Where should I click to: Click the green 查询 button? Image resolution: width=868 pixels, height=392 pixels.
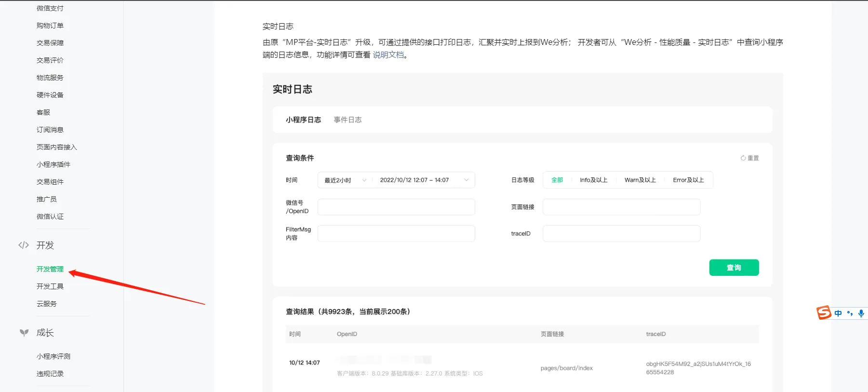(734, 268)
